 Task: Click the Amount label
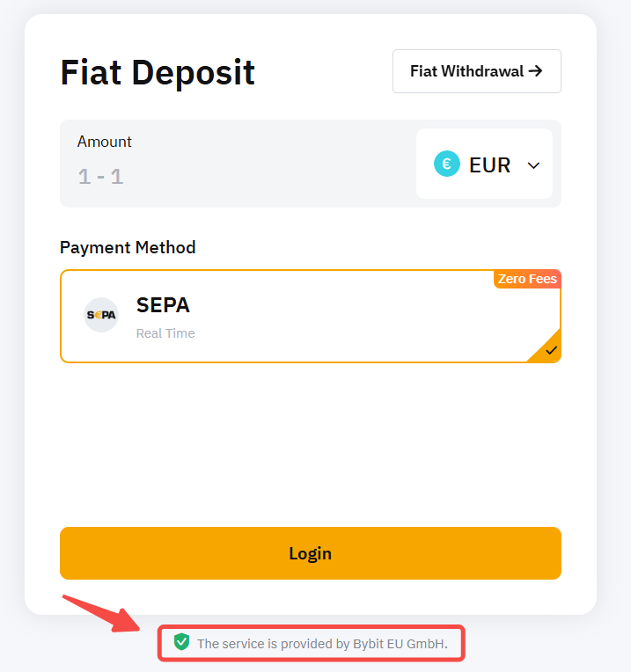pyautogui.click(x=105, y=142)
